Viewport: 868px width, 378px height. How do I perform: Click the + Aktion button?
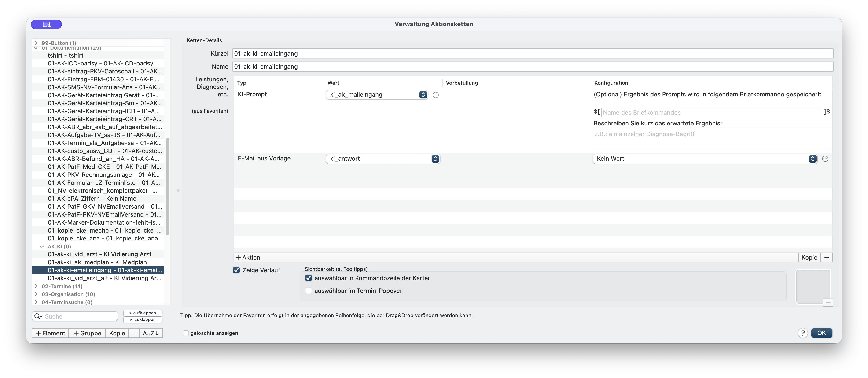click(248, 257)
